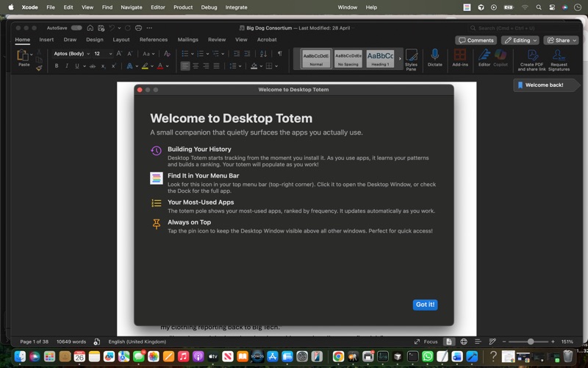This screenshot has width=588, height=368.
Task: Click the Comments button
Action: 476,40
